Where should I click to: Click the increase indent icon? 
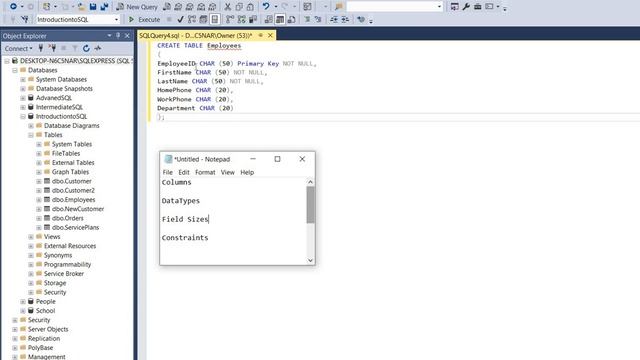[345, 19]
